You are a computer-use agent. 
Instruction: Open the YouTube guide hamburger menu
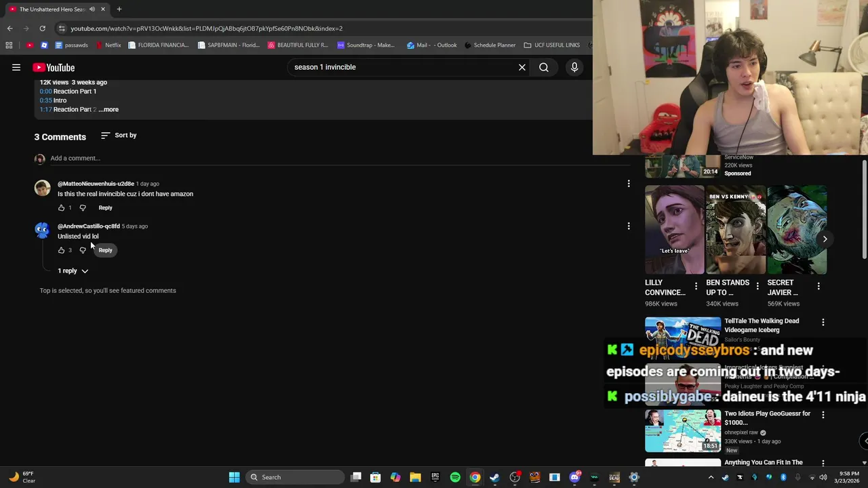coord(16,67)
